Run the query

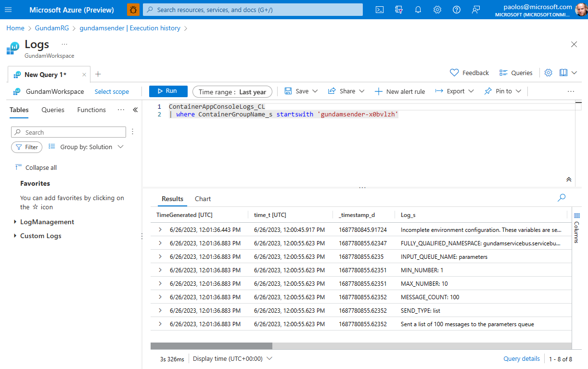coord(167,91)
